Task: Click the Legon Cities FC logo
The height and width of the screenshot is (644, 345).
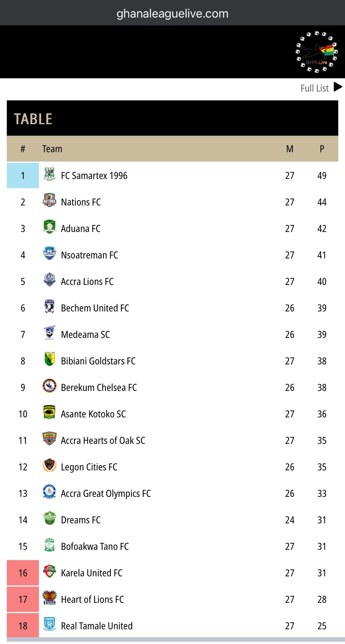Action: click(x=49, y=465)
